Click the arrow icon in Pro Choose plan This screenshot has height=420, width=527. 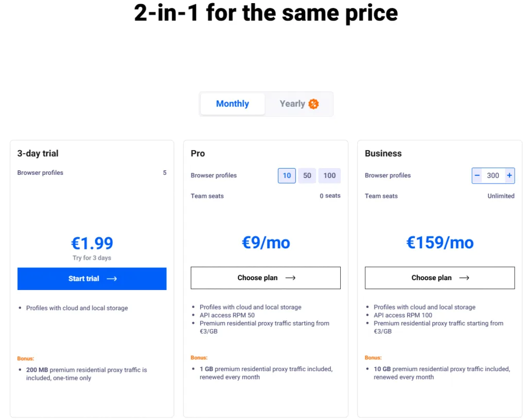[x=290, y=278]
